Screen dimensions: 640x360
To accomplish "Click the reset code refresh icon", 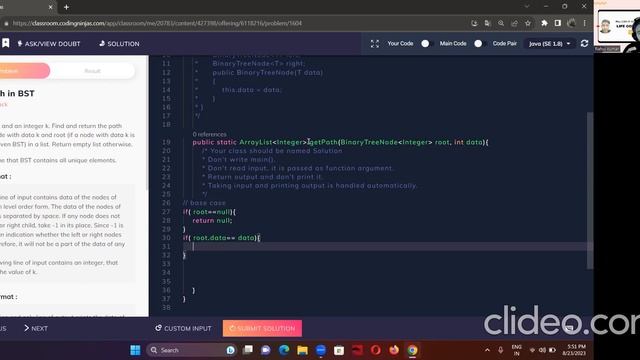I will click(x=584, y=43).
